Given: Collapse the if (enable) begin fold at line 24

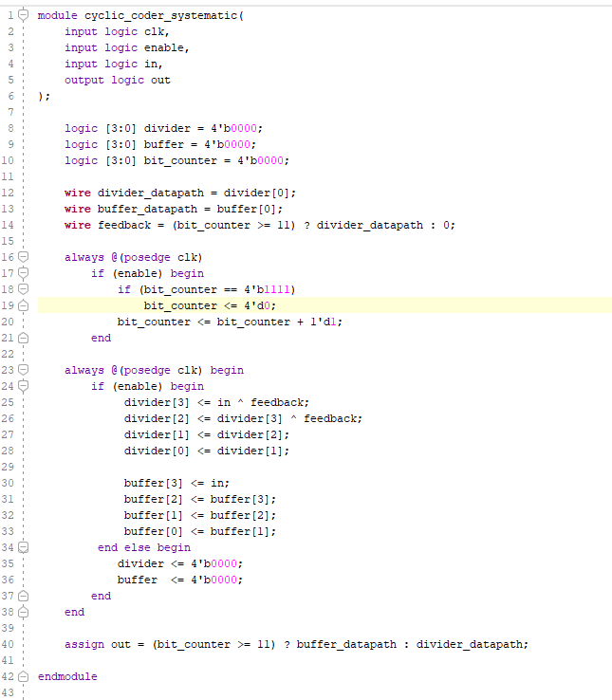Looking at the screenshot, I should coord(23,386).
